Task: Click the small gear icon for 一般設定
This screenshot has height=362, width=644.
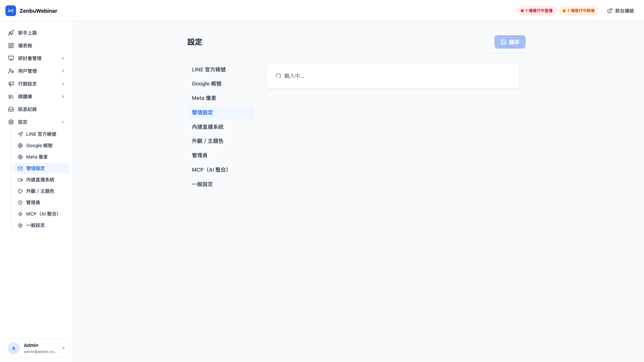Action: (x=20, y=225)
